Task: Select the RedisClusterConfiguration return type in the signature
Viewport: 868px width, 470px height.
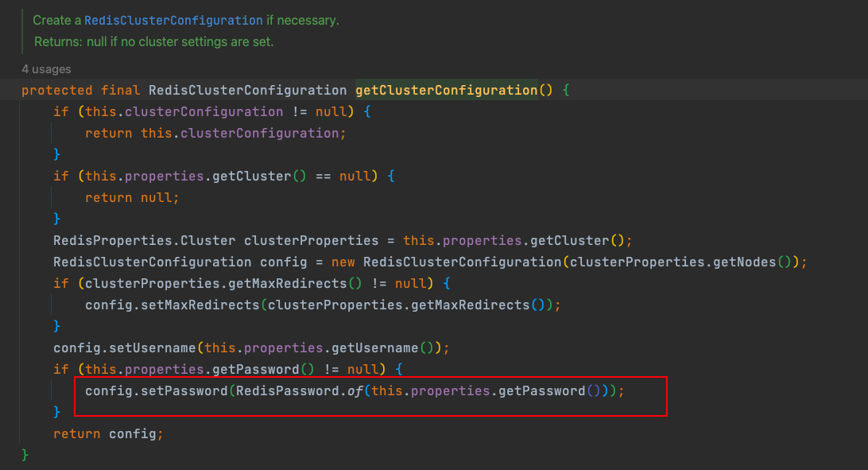Action: tap(247, 90)
